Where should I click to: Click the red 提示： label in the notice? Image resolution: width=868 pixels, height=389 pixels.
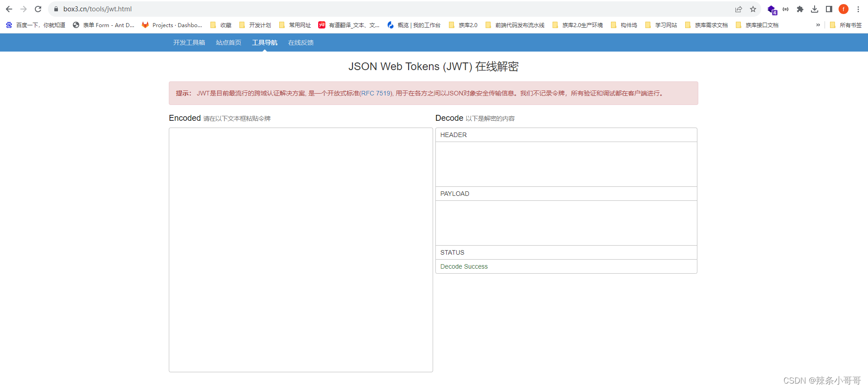[x=184, y=93]
